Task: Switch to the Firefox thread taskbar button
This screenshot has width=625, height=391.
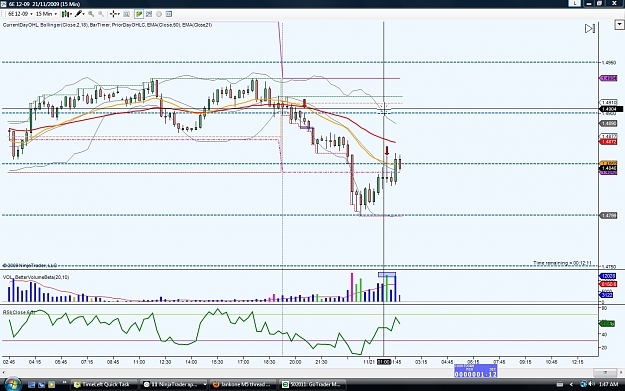Action: click(x=243, y=385)
